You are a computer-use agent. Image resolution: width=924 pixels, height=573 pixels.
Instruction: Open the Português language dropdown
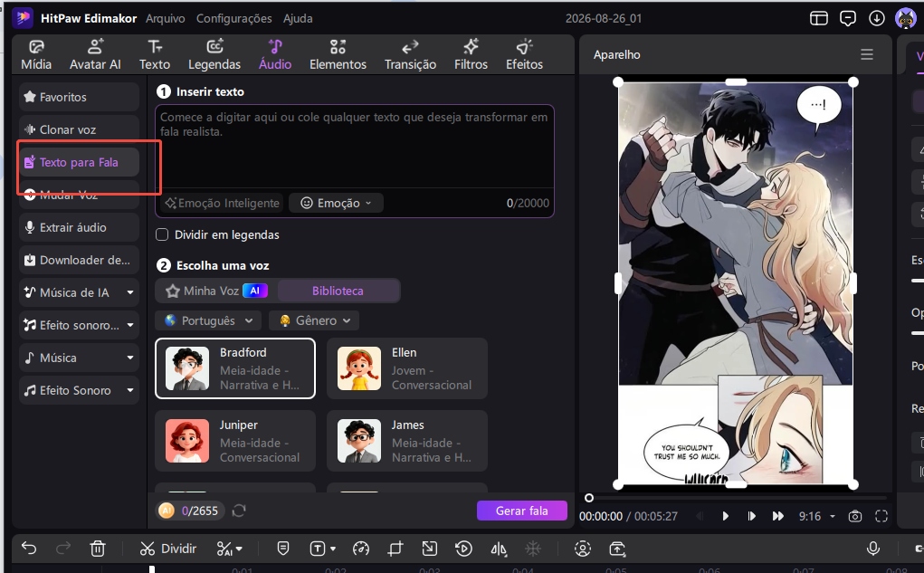[x=209, y=320]
